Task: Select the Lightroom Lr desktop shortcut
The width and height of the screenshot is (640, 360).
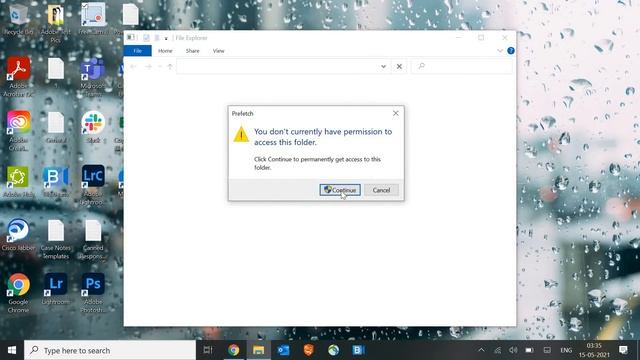Action: tap(56, 289)
